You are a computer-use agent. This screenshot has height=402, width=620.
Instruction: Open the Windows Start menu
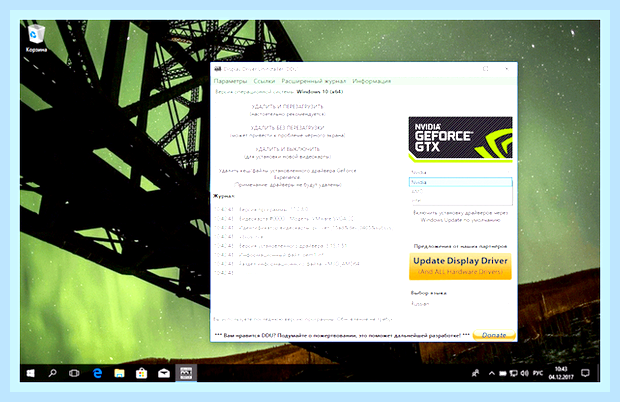[30, 373]
